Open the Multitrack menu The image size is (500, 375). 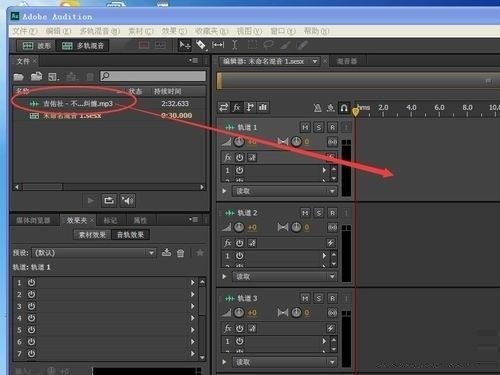coord(100,31)
